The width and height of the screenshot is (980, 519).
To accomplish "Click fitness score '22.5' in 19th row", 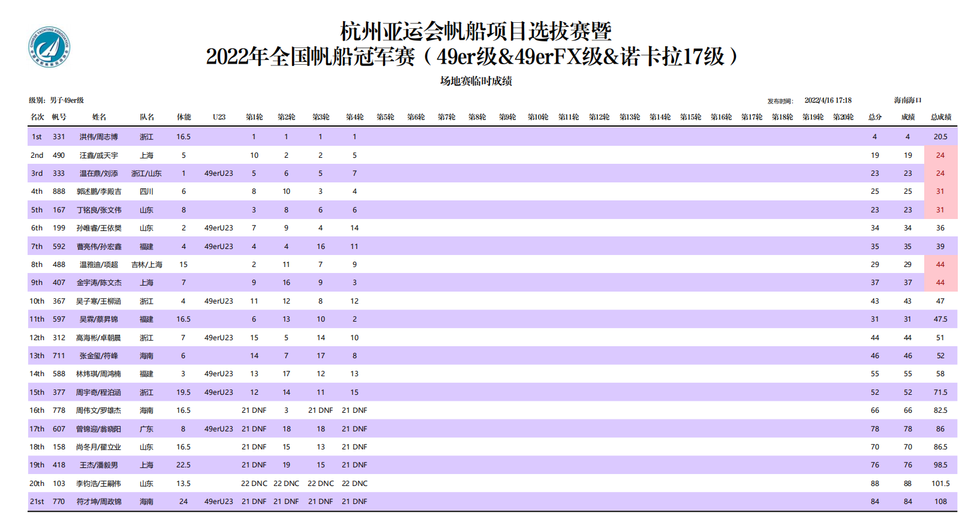I will tap(184, 465).
